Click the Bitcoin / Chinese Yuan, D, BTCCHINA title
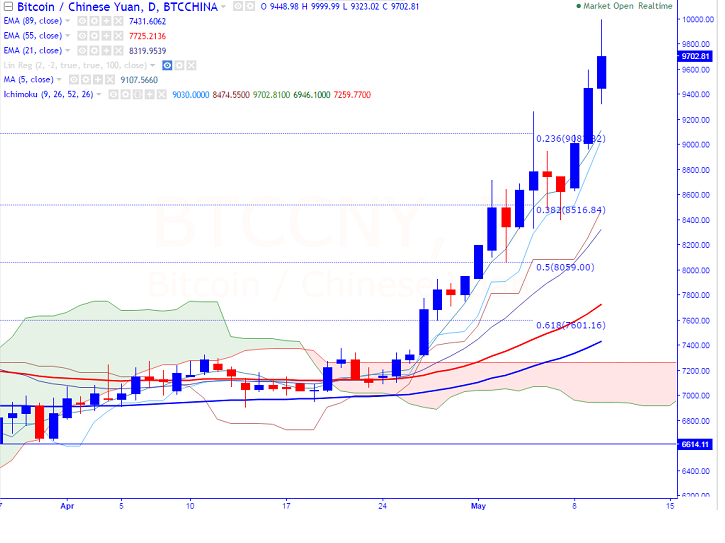Screen dimensions: 725x543 (x=117, y=7)
